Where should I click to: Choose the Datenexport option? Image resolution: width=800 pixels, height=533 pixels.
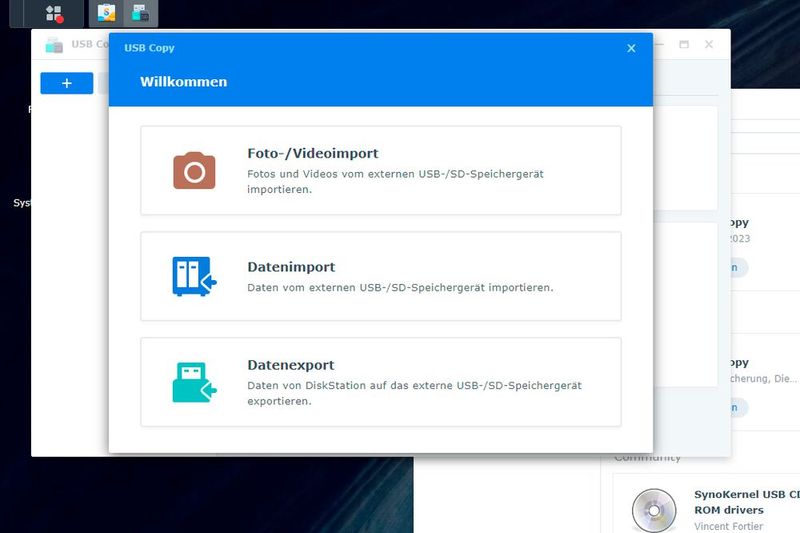[381, 382]
